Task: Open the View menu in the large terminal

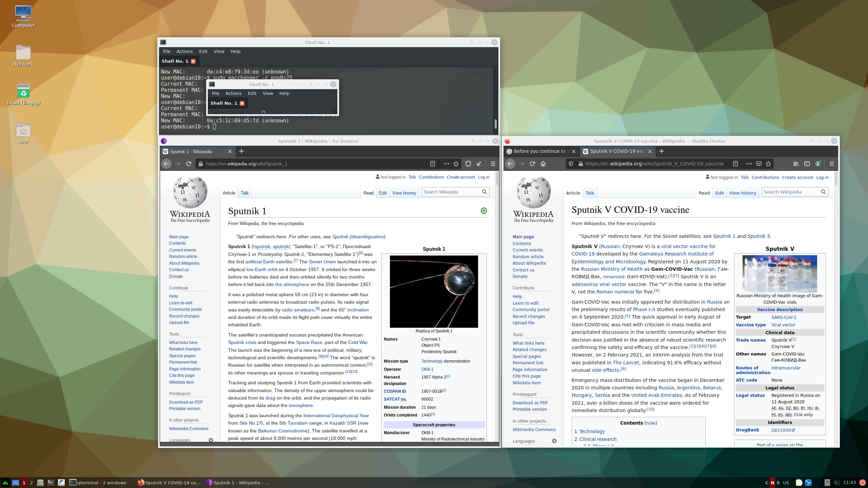Action: pos(219,51)
